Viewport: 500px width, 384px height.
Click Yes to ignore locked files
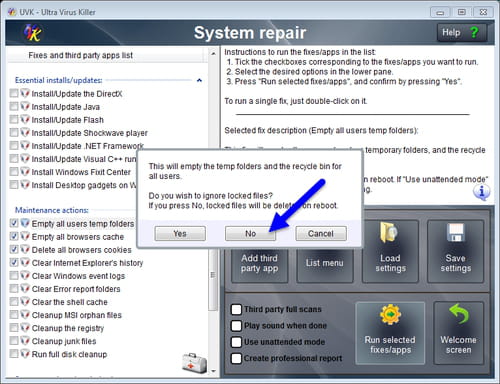pos(180,234)
